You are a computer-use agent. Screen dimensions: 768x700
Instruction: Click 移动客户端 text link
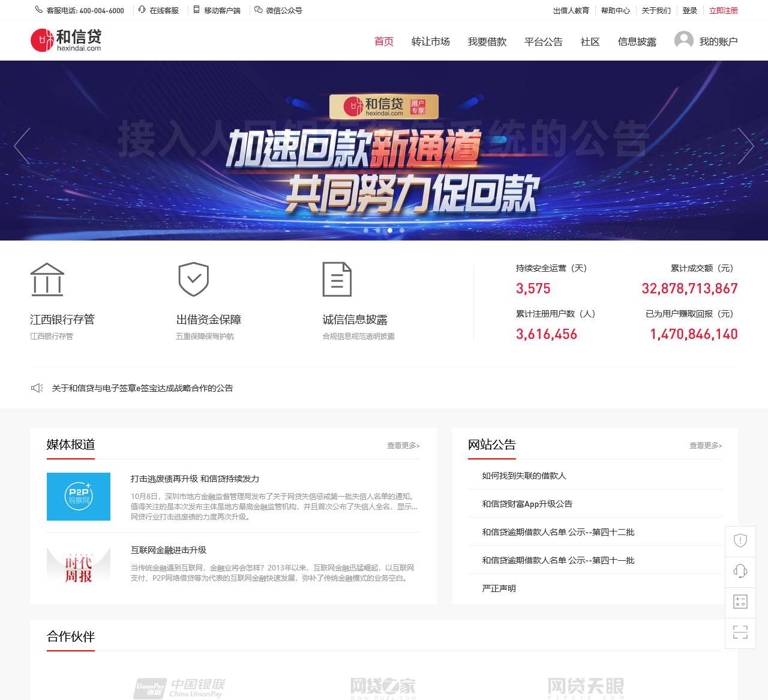(x=223, y=10)
